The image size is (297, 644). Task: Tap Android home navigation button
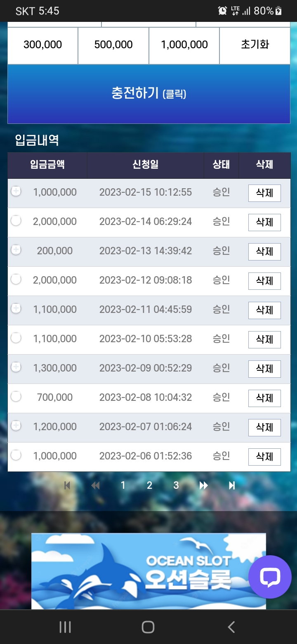coord(148,627)
